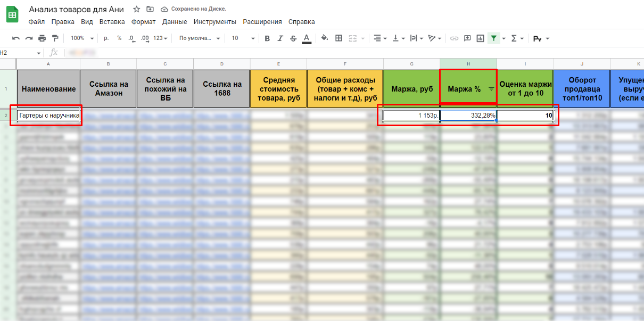The image size is (644, 321).
Task: Open the zoom level 100% dropdown
Action: pos(82,38)
